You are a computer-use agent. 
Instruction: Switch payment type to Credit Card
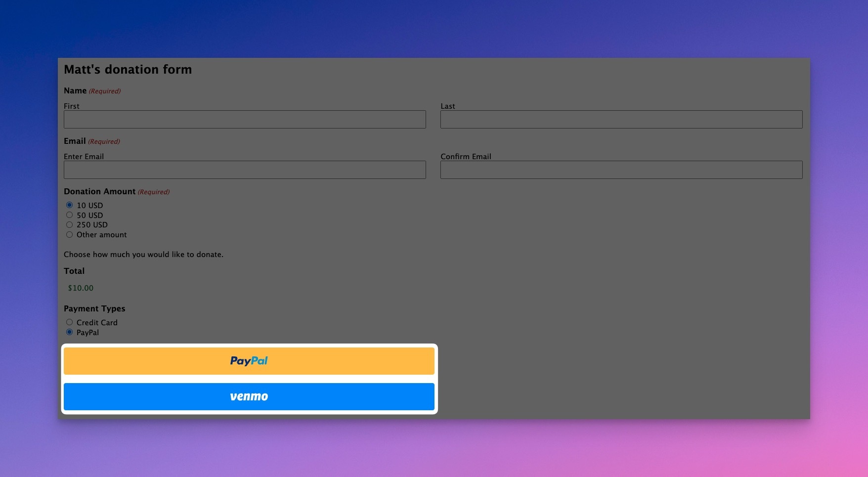pyautogui.click(x=69, y=322)
